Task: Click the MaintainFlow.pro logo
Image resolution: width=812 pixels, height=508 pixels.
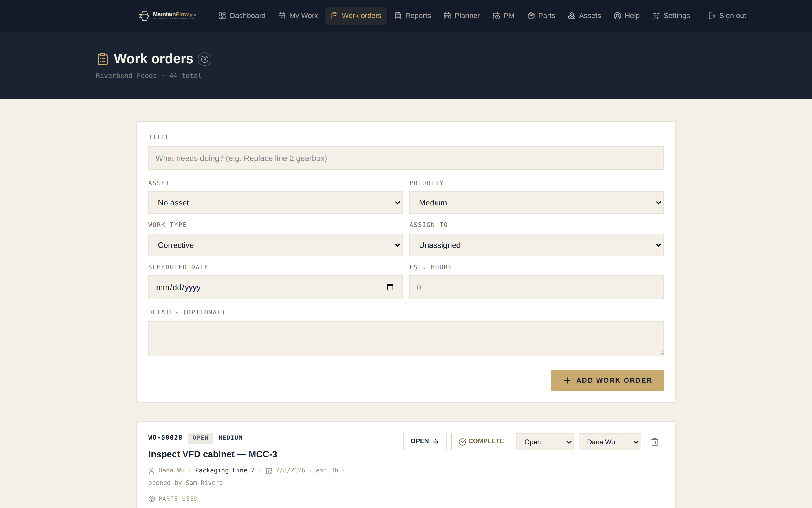Action: (x=167, y=16)
